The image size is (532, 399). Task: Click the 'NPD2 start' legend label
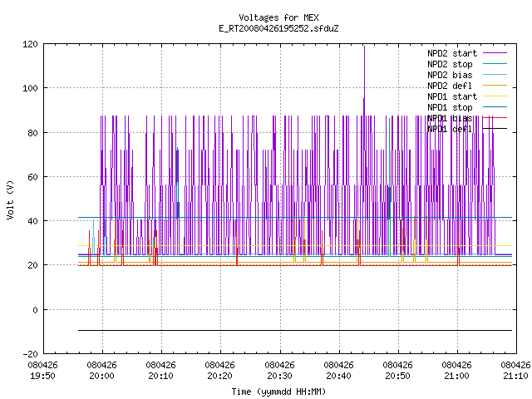point(452,53)
